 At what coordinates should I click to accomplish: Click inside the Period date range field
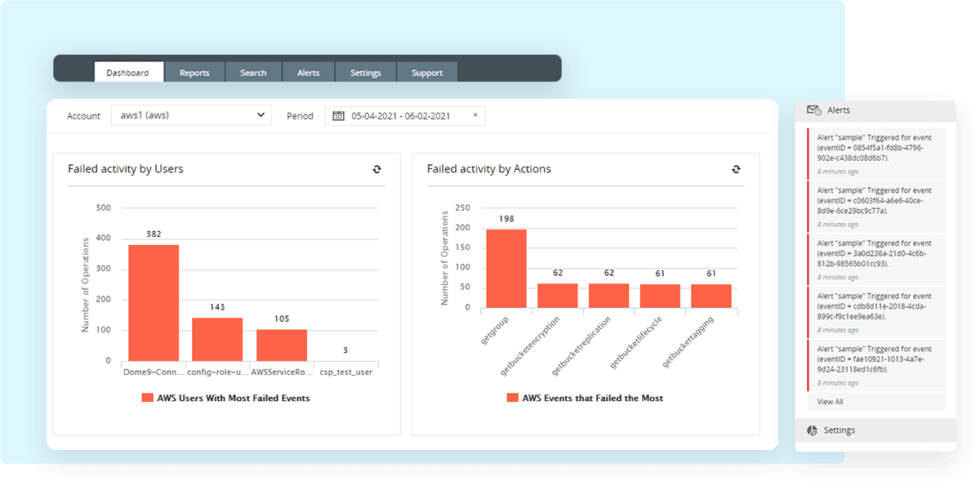(x=400, y=115)
